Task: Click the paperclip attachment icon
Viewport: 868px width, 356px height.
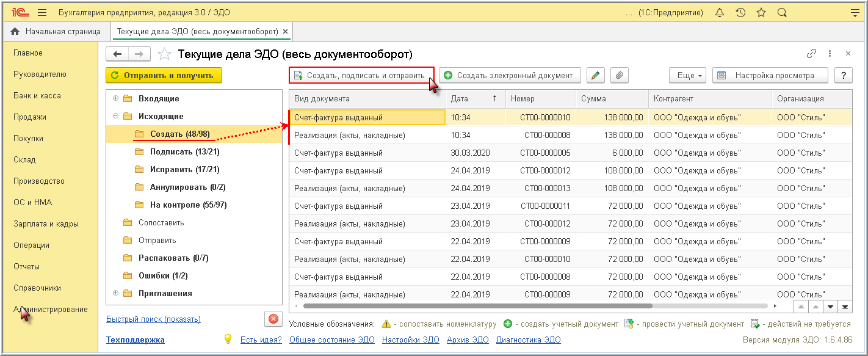Action: (x=619, y=75)
